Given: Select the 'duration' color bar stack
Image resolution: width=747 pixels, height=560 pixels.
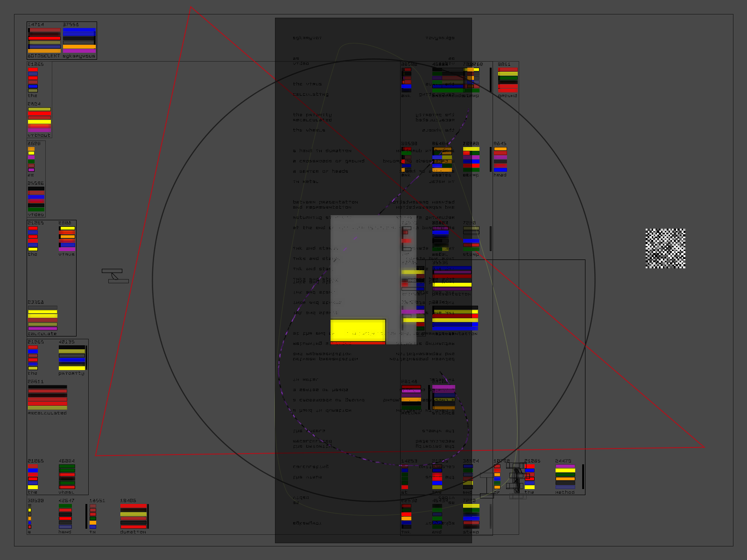Looking at the screenshot, I should pyautogui.click(x=134, y=517).
